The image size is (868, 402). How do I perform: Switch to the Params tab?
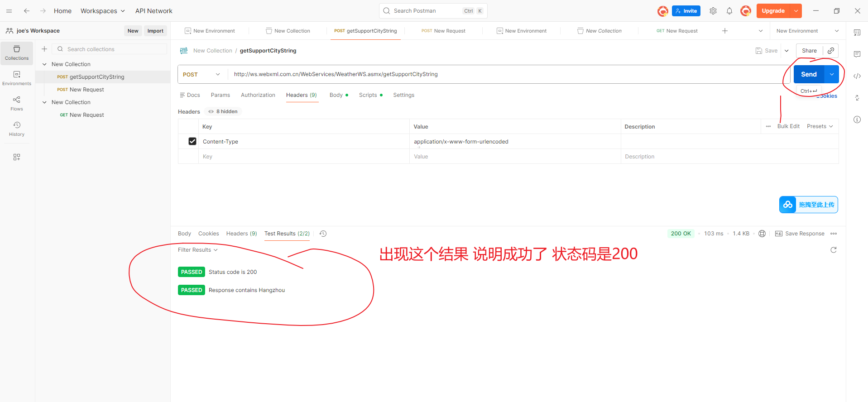tap(221, 95)
